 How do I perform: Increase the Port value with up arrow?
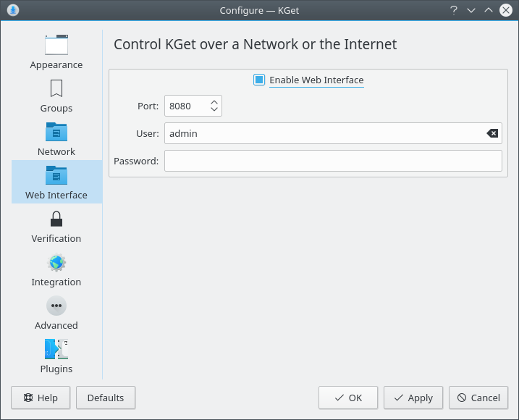pyautogui.click(x=214, y=102)
